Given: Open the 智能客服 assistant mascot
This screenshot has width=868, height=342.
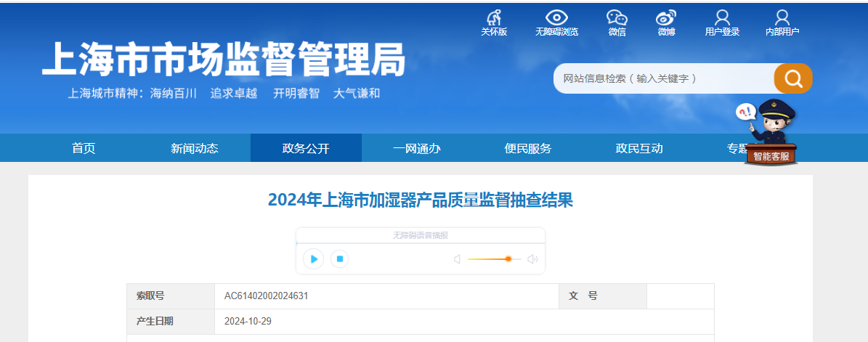Looking at the screenshot, I should point(771,133).
